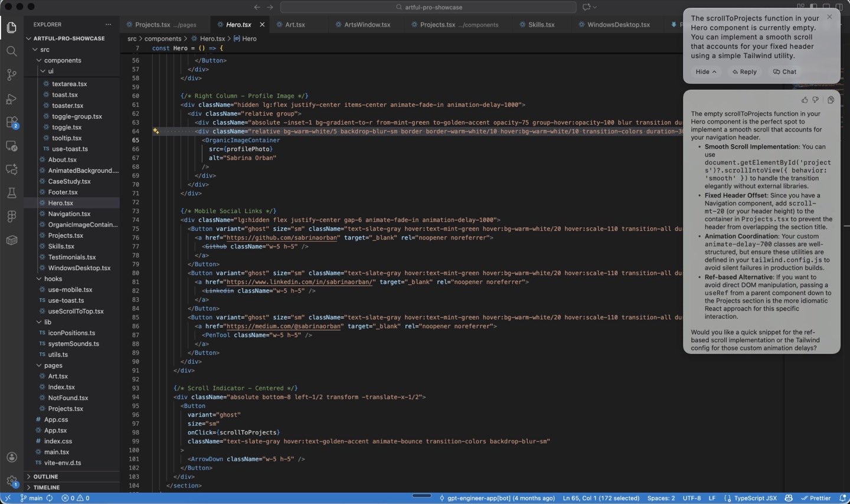The width and height of the screenshot is (850, 504).
Task: Open the Source Control view
Action: tap(12, 75)
